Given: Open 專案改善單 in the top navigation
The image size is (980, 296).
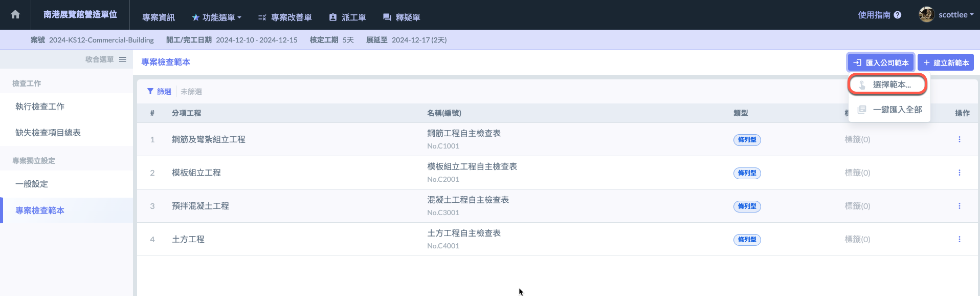Looking at the screenshot, I should click(x=285, y=17).
